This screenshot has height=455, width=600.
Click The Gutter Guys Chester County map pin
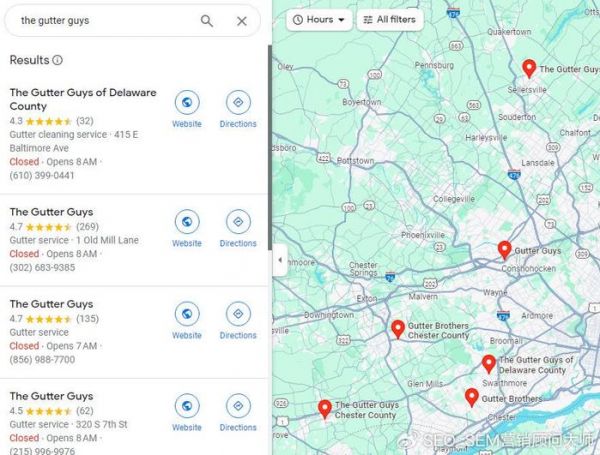(x=325, y=408)
